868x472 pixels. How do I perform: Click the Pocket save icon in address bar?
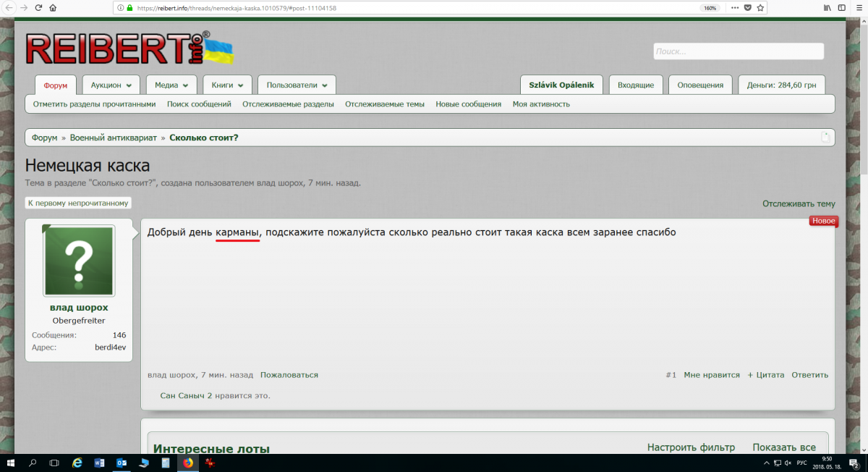(748, 8)
